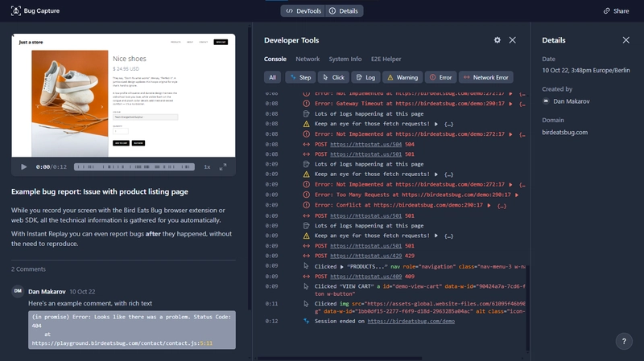Toggle the Details panel button
The image size is (644, 361).
coord(344,11)
